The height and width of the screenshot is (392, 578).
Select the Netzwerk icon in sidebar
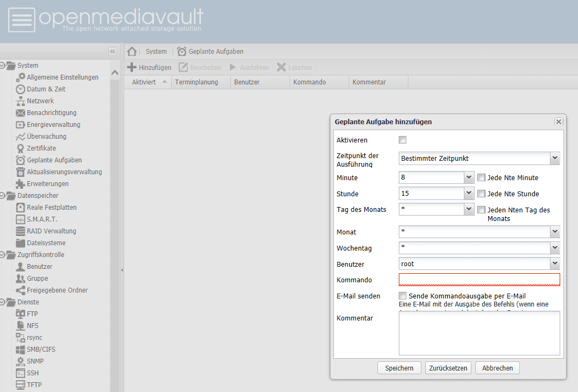point(20,101)
